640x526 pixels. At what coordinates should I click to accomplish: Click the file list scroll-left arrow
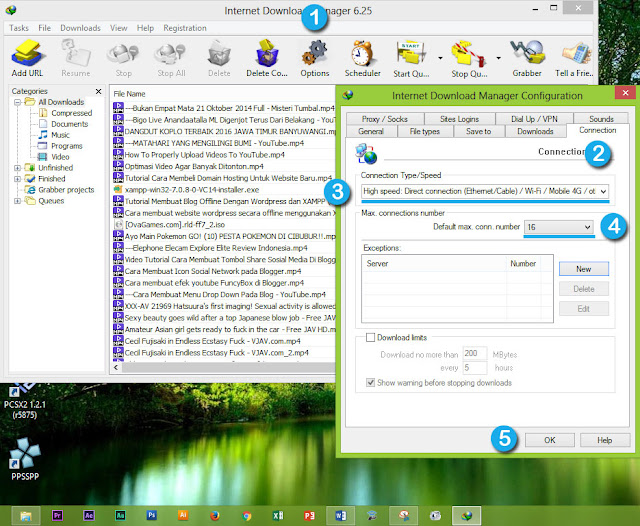coord(116,367)
